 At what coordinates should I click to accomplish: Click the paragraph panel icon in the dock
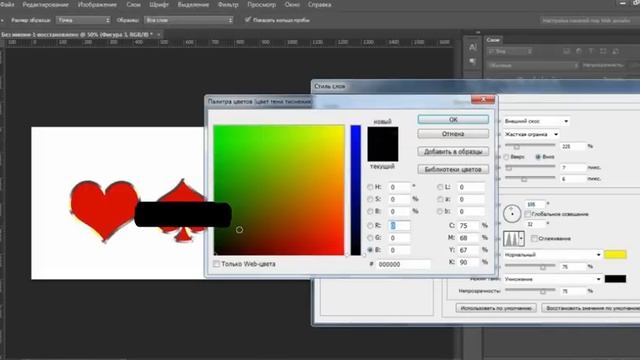tap(473, 62)
